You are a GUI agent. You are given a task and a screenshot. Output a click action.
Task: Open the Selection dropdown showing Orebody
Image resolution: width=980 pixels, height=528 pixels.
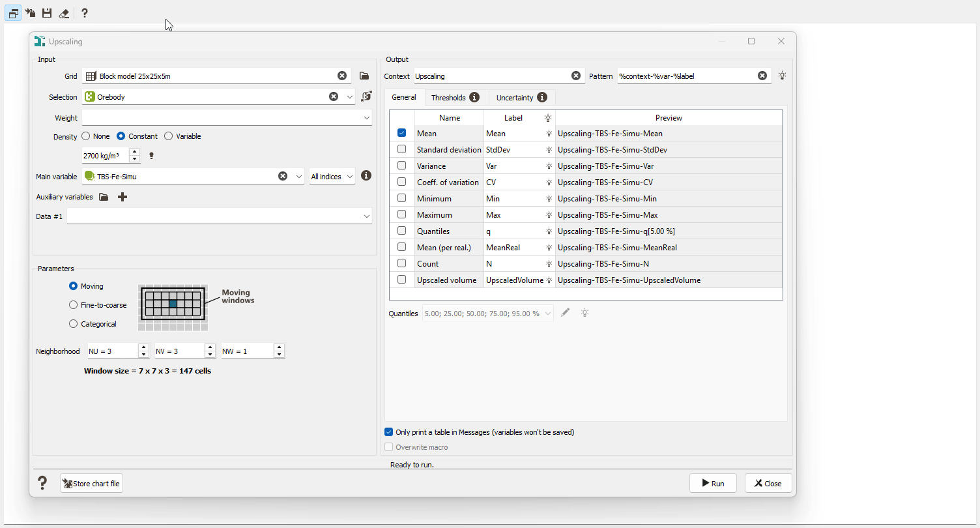pos(350,96)
